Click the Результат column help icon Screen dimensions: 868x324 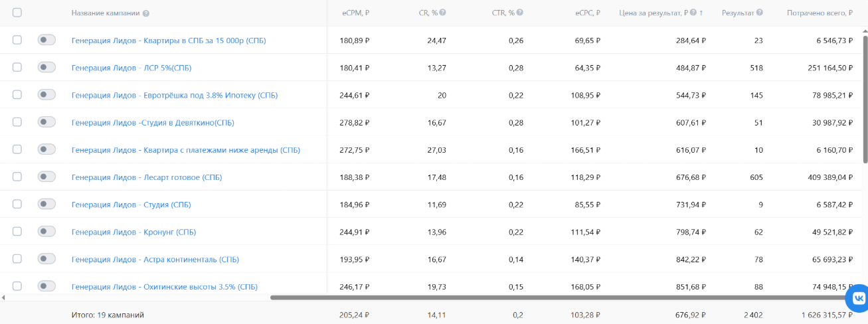point(759,13)
